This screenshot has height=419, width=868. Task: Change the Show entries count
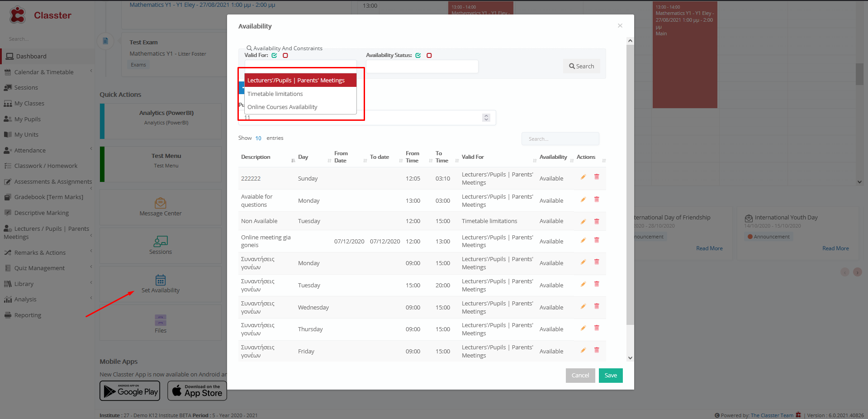[258, 138]
